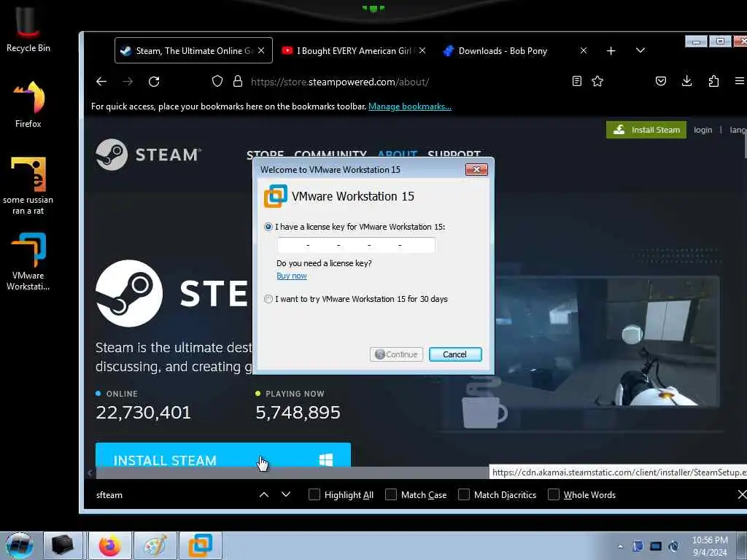
Task: Open a new browser tab
Action: coord(611,50)
